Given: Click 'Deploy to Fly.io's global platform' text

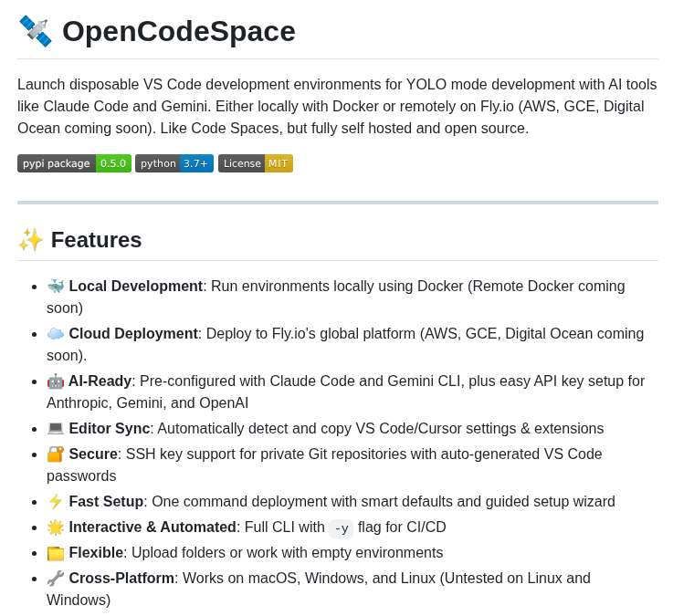Looking at the screenshot, I should pyautogui.click(x=310, y=333).
